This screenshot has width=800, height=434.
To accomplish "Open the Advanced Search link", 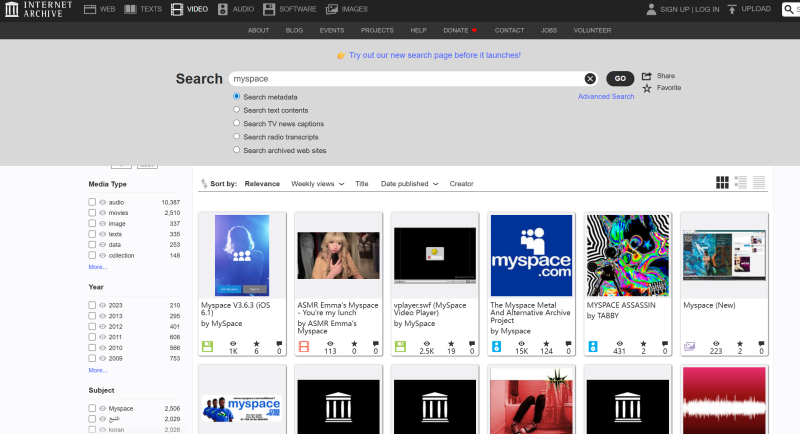I will point(606,97).
